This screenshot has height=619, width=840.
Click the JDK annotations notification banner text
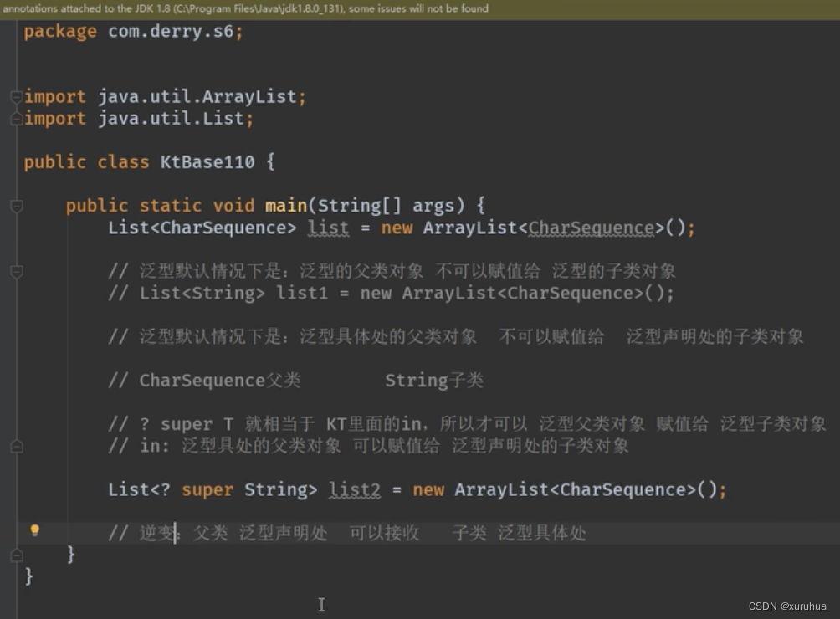[245, 8]
